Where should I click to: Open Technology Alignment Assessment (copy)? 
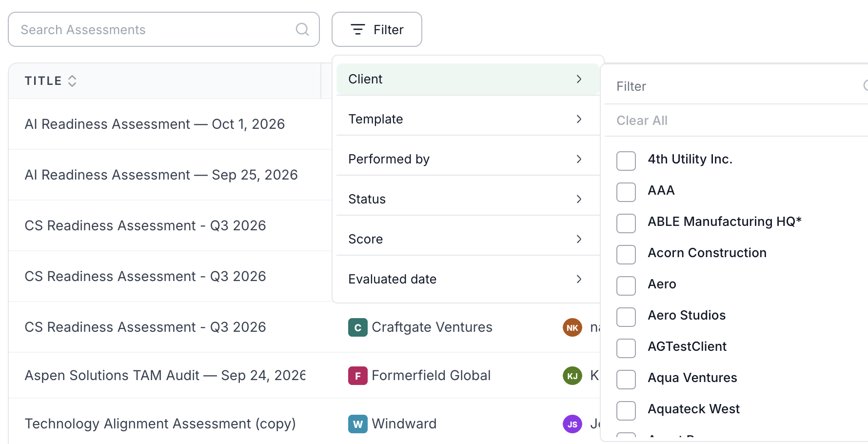coord(160,424)
